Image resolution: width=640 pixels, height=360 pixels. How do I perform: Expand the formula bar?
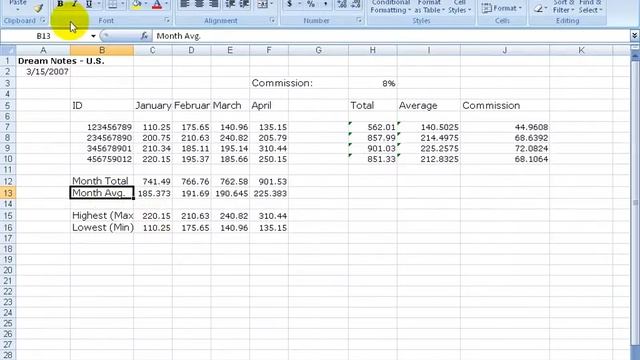click(x=635, y=36)
